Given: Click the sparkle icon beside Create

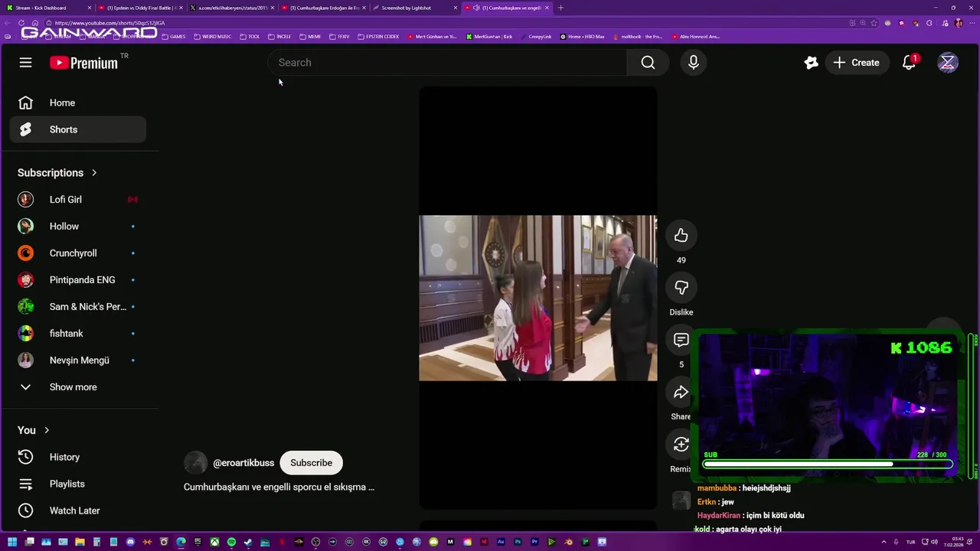Looking at the screenshot, I should pyautogui.click(x=811, y=63).
